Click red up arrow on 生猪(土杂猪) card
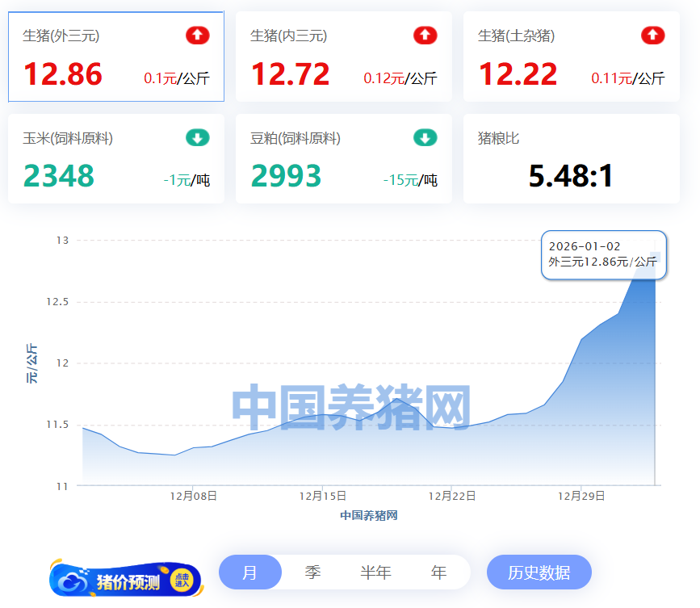700x608 pixels. click(x=653, y=36)
